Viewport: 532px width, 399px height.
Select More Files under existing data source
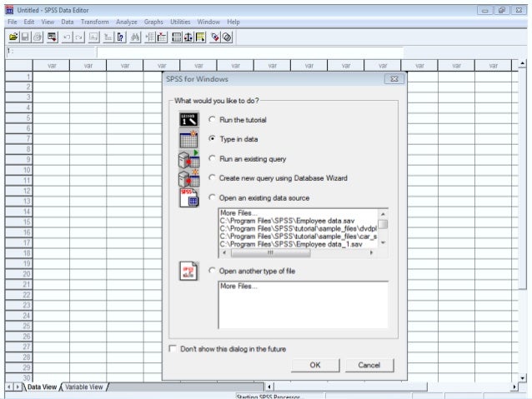(238, 213)
